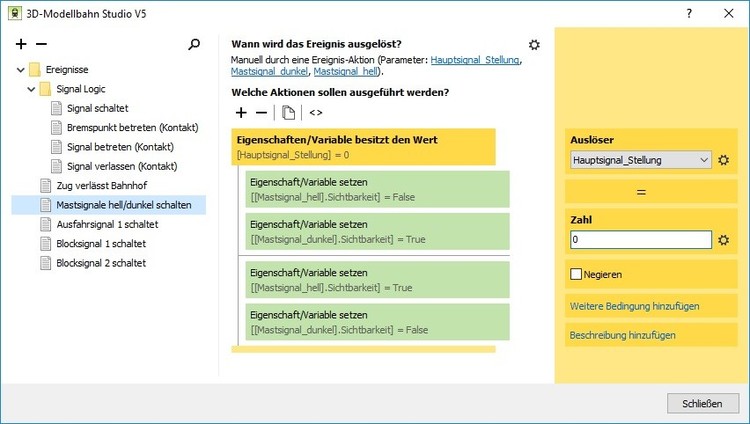Select event Mastsignale hell/dunkel schalten
The height and width of the screenshot is (424, 750).
(124, 205)
